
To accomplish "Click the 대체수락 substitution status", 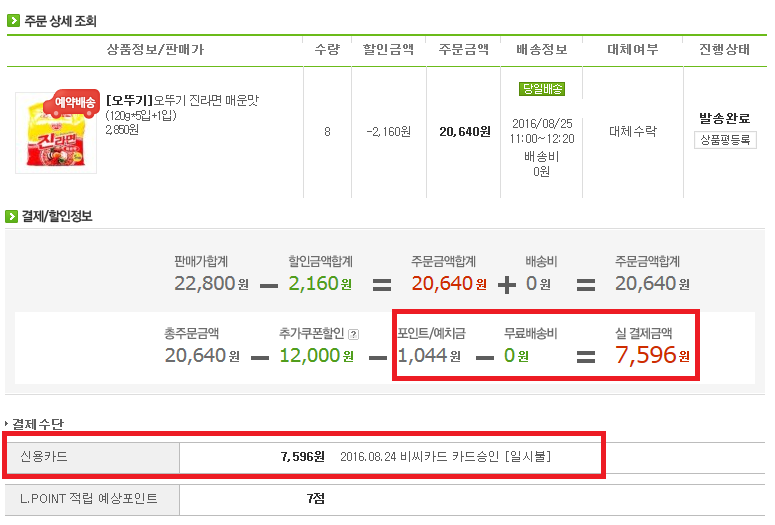I will click(x=632, y=131).
